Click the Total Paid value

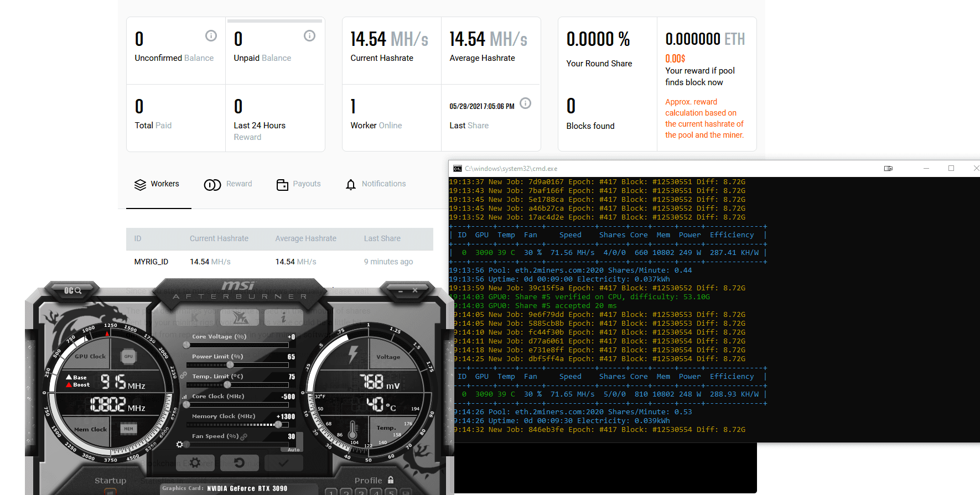click(139, 106)
